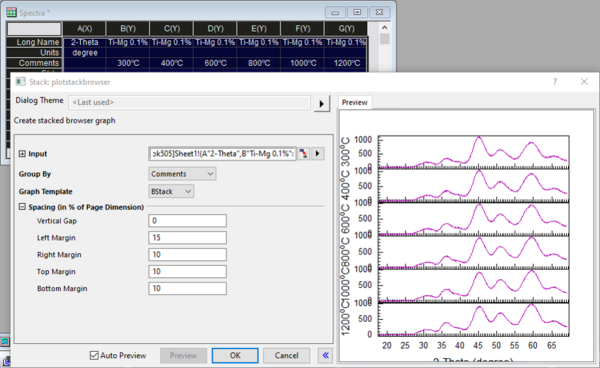Maximize the Spectra worksheet window

point(357,13)
